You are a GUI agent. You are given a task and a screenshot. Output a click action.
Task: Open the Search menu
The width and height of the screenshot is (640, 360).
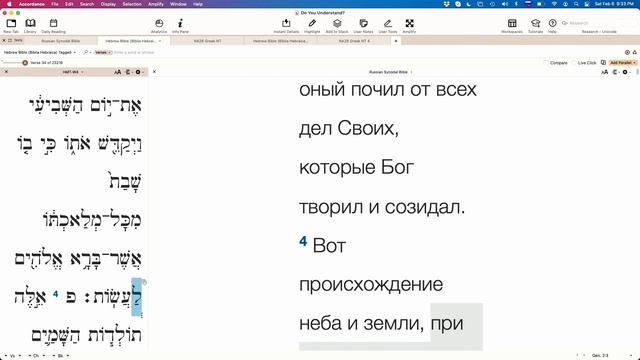[87, 4]
